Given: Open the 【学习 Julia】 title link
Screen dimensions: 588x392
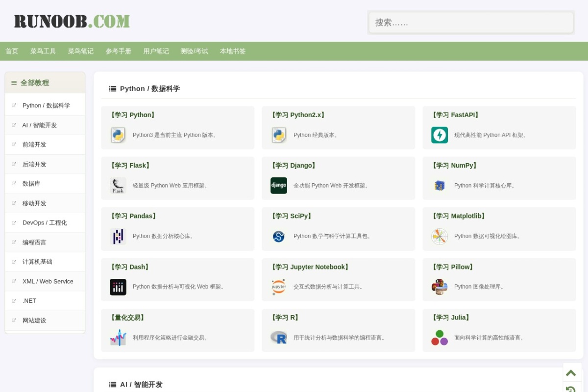Looking at the screenshot, I should 451,318.
